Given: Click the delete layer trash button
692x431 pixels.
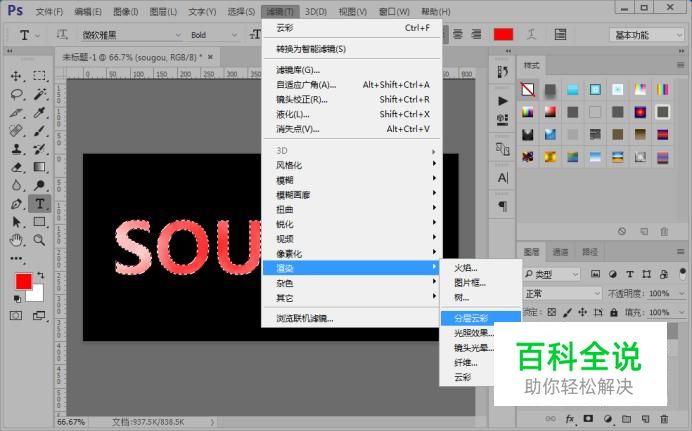Looking at the screenshot, I should pos(664,419).
